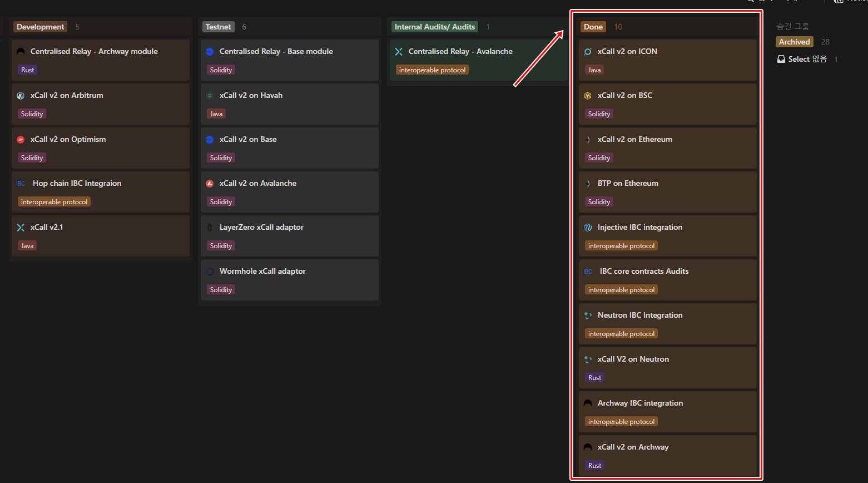Click the Base icon on xCall v2 on Base
This screenshot has height=483, width=868.
210,140
